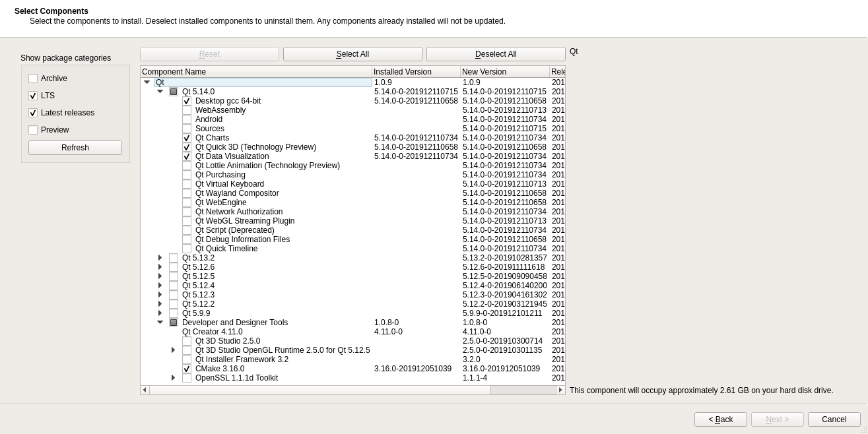Expand the Qt 5.12.6 node
Screen dimensions: 868x434
point(160,267)
